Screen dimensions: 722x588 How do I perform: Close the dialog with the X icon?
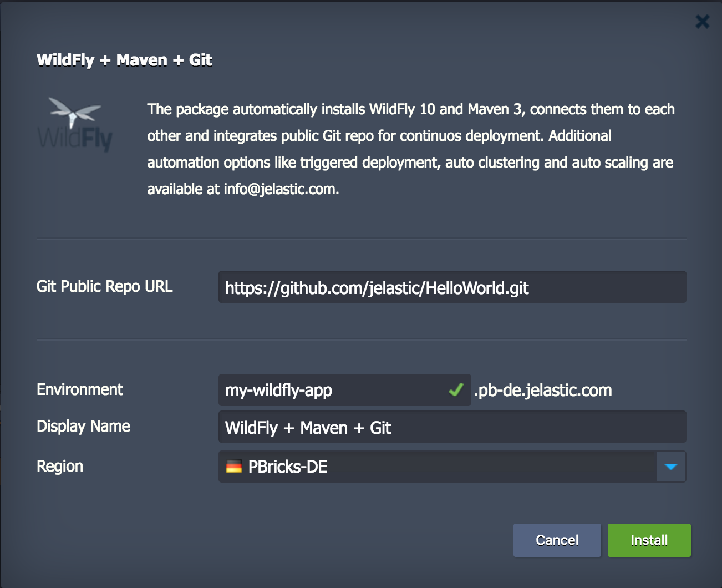(702, 22)
